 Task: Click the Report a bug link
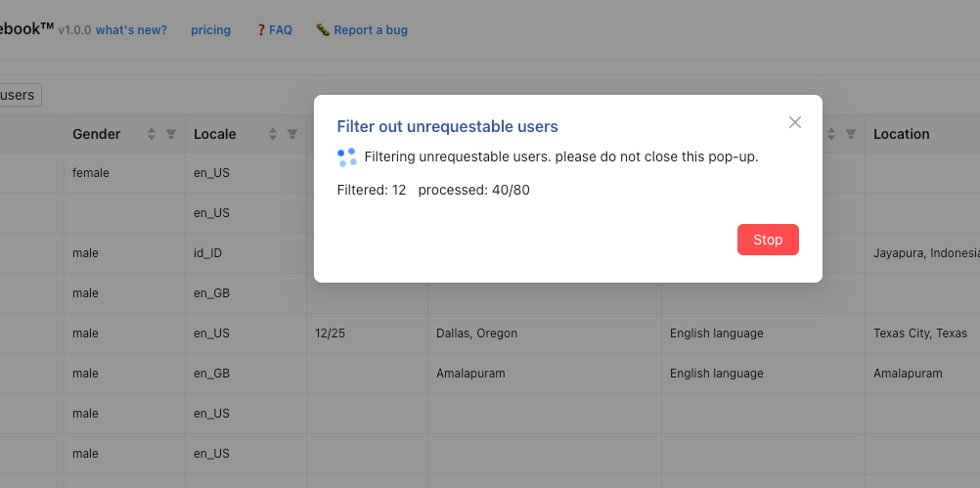click(371, 30)
